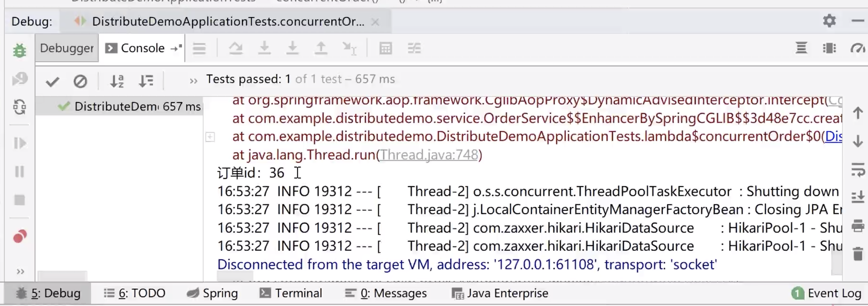Image resolution: width=868 pixels, height=306 pixels.
Task: Open Debug panel settings gear
Action: pos(829,21)
